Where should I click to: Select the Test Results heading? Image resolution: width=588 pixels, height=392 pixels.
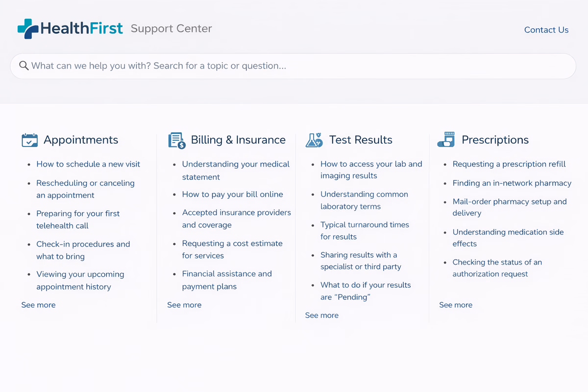click(x=361, y=140)
